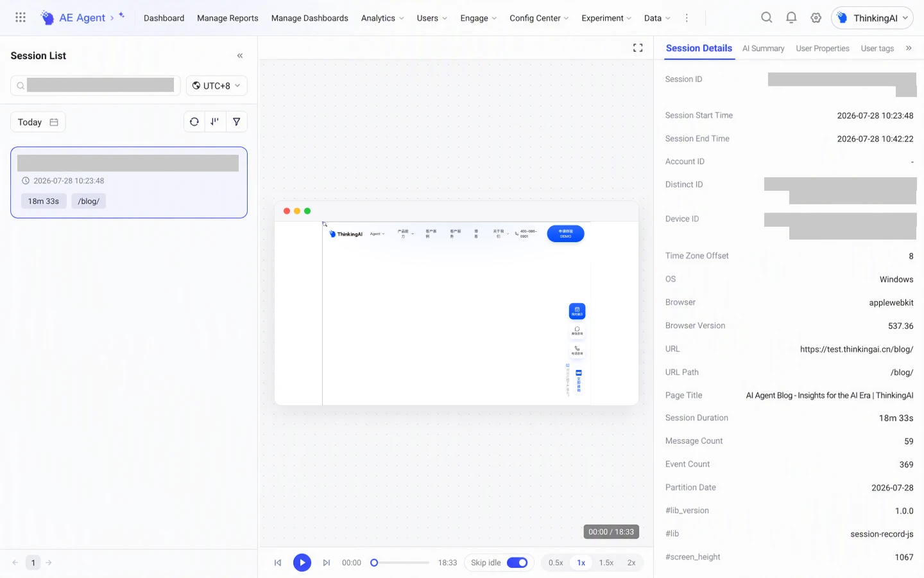Open Manage Dashboards

[x=310, y=18]
